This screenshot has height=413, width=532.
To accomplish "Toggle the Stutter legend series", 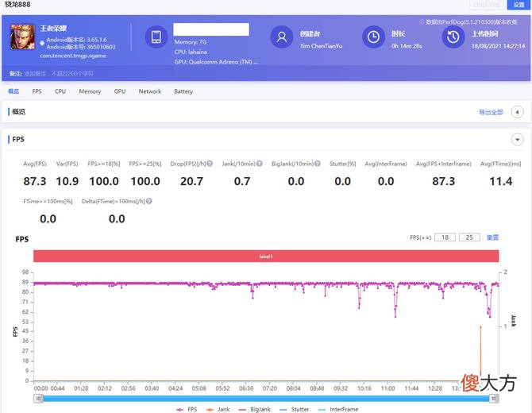I will [294, 409].
